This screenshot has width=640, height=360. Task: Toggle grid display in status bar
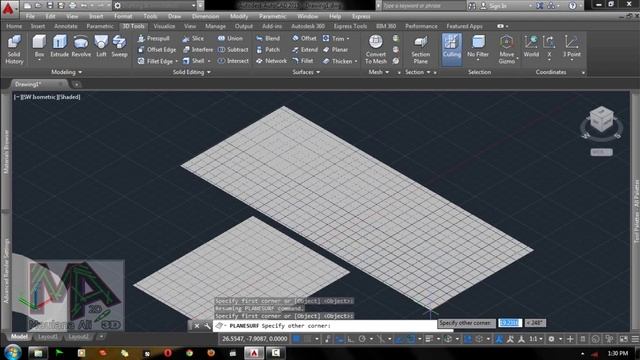point(297,339)
